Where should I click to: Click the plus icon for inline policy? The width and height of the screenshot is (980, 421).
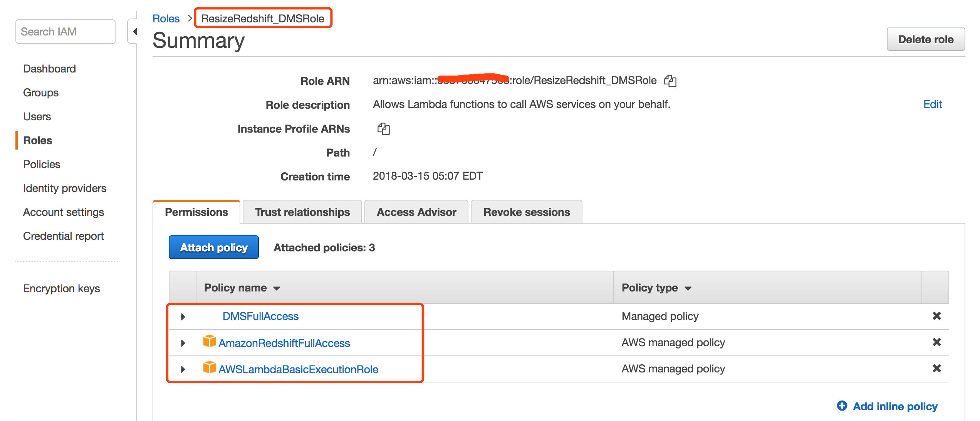(842, 406)
